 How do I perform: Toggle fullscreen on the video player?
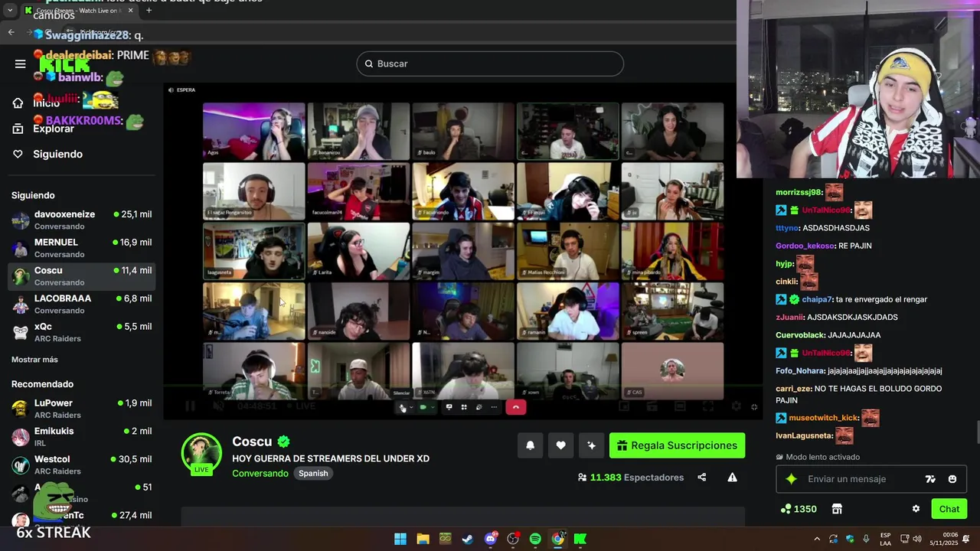coord(708,406)
